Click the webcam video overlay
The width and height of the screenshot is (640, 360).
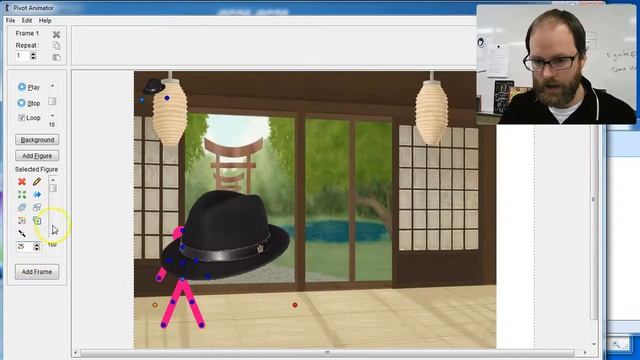pos(556,64)
